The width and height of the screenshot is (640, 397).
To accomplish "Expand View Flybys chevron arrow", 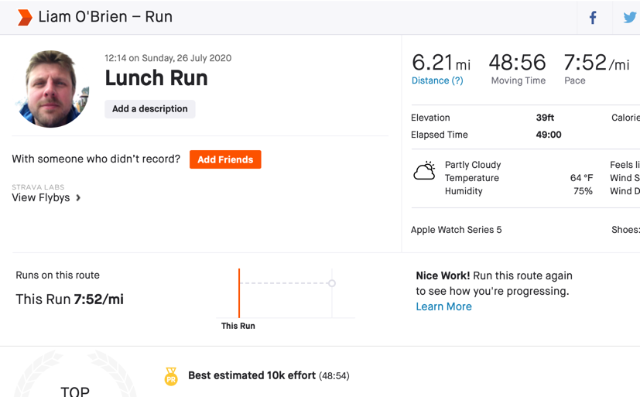I will (78, 198).
